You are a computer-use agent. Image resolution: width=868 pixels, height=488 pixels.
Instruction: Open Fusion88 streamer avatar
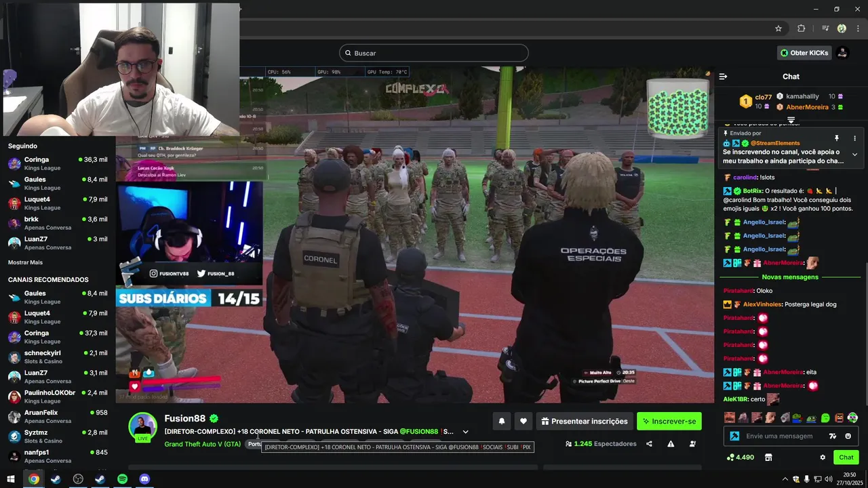pos(142,427)
